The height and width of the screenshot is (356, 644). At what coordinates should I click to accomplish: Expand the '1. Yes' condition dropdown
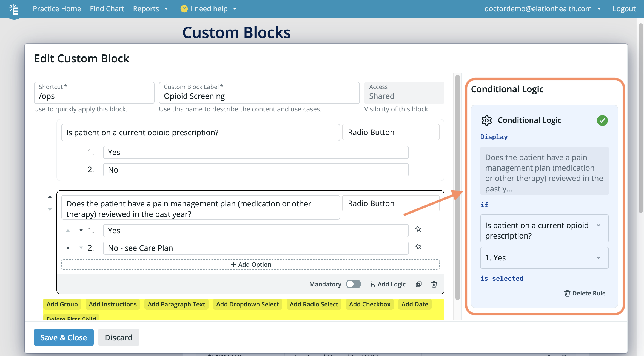tap(599, 258)
